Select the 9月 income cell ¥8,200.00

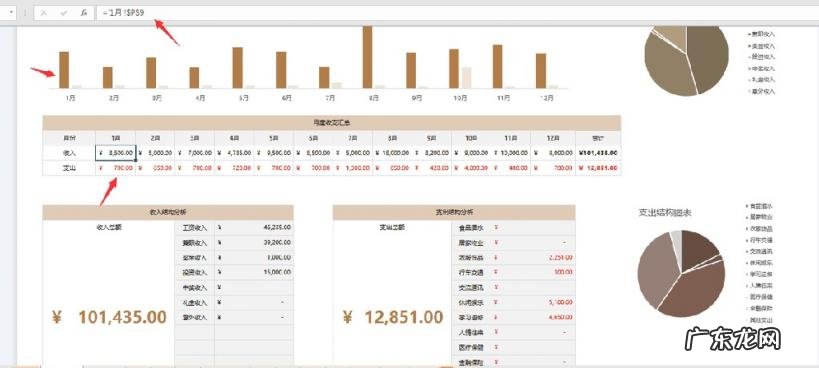[431, 153]
